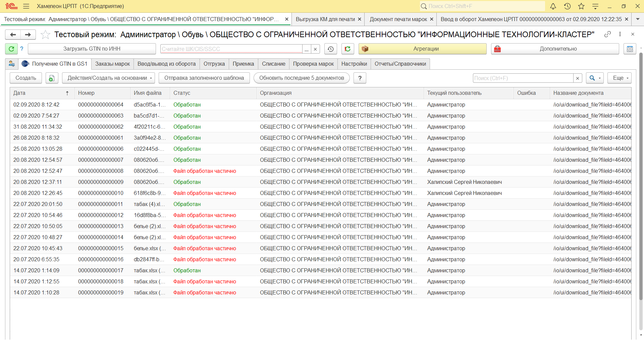Viewport: 644px width, 345px height.
Task: Expand the Действия/Создать на основании dropdown
Action: tap(108, 78)
